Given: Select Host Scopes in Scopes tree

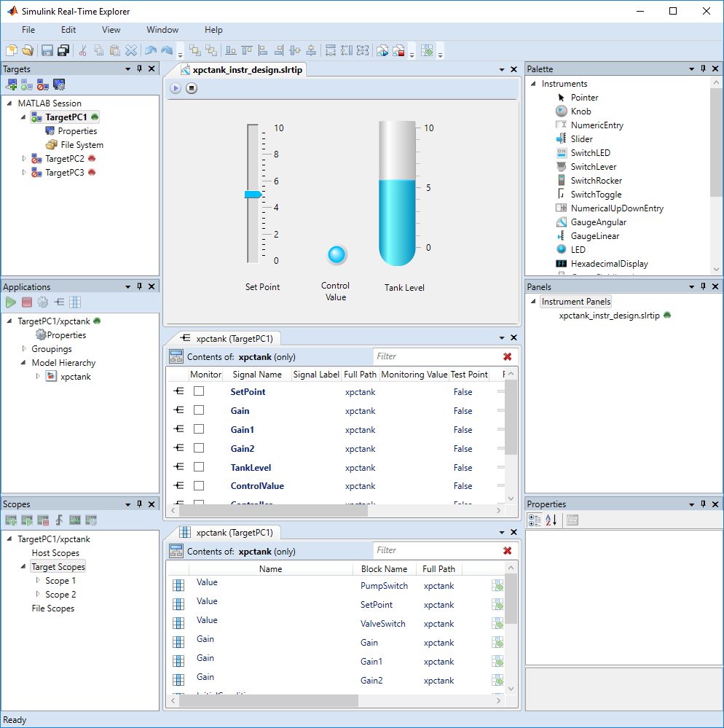Looking at the screenshot, I should point(55,553).
